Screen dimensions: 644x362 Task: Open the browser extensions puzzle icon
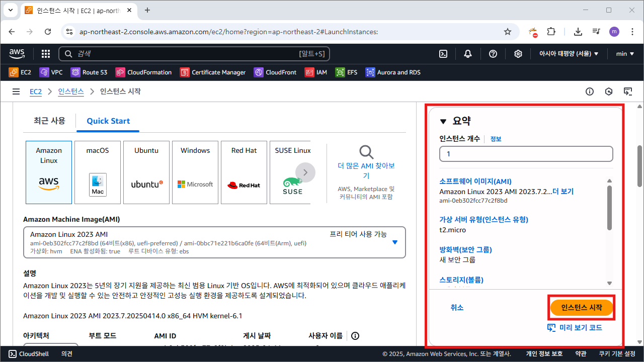click(551, 32)
